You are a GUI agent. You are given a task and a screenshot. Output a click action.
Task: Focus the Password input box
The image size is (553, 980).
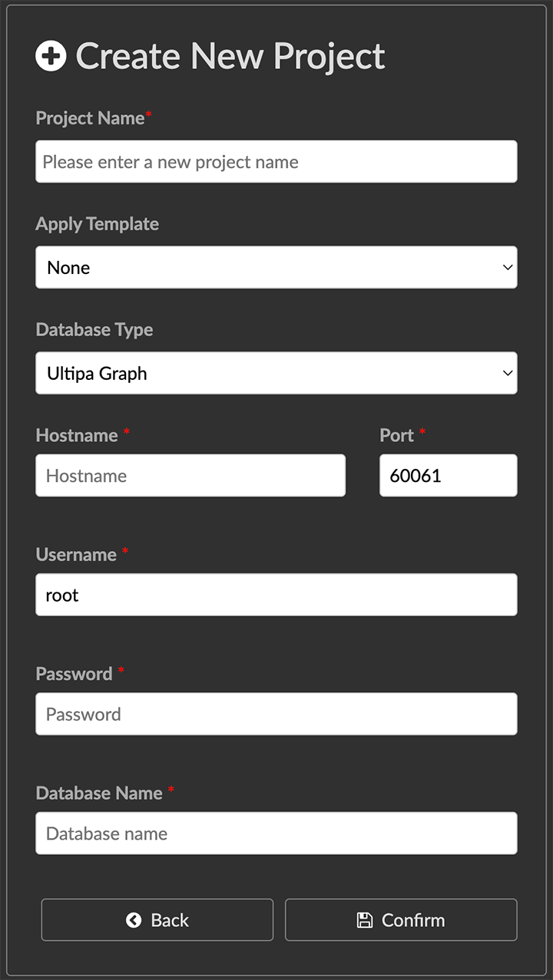276,714
